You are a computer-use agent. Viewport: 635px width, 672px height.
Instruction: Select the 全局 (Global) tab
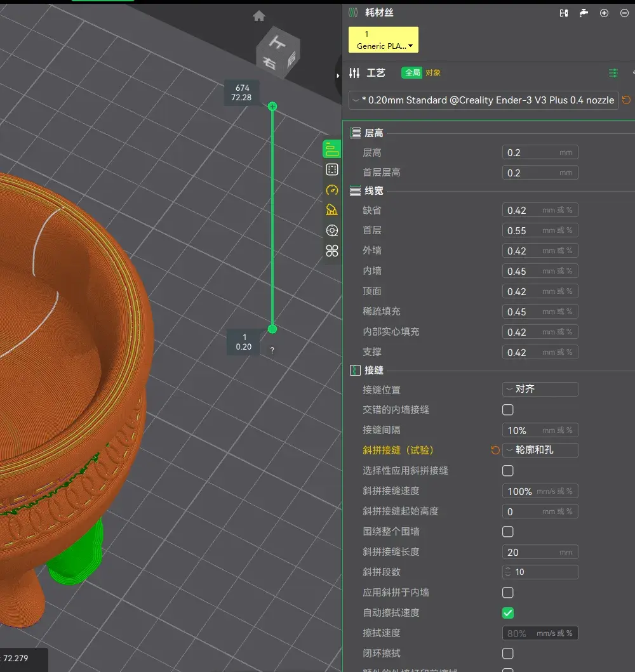pyautogui.click(x=412, y=73)
